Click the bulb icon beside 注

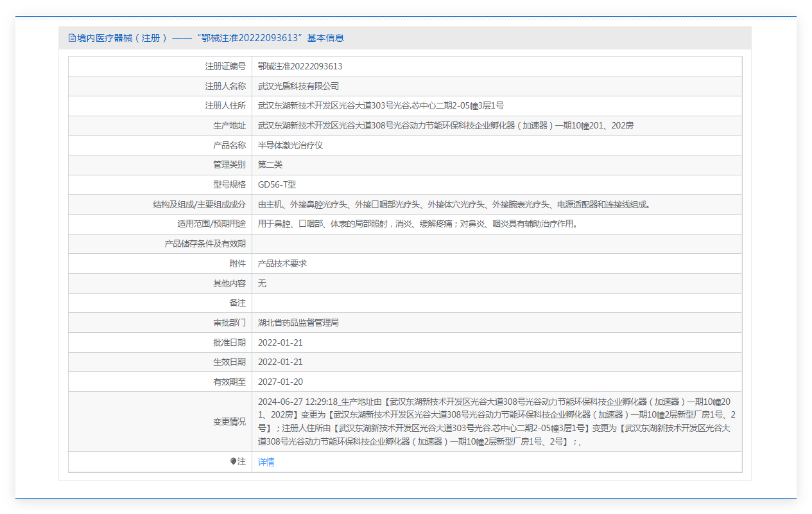pos(234,461)
